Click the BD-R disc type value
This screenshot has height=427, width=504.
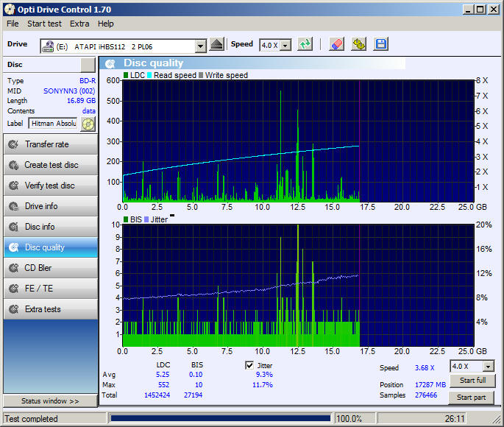click(88, 81)
